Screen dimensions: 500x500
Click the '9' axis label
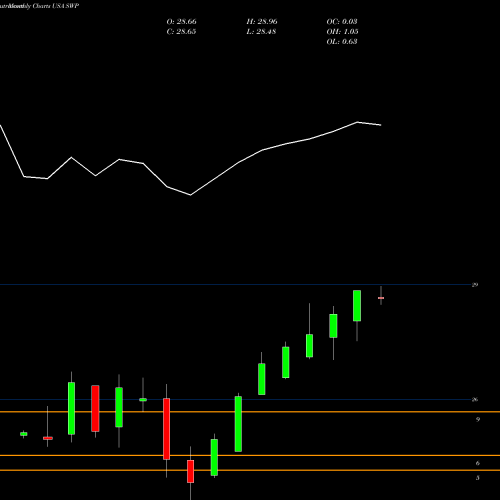click(x=478, y=419)
